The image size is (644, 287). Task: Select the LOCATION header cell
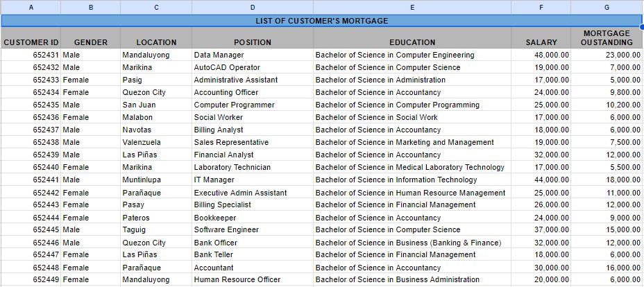pos(156,37)
